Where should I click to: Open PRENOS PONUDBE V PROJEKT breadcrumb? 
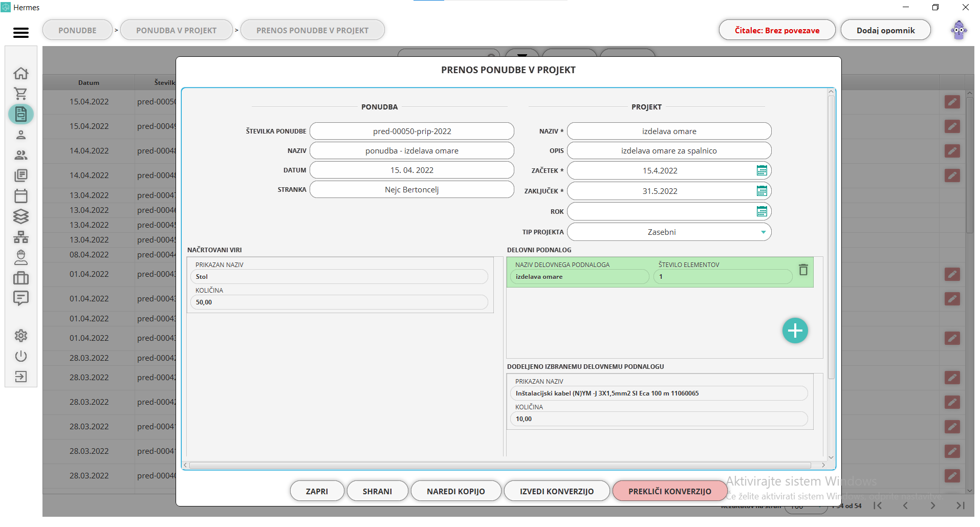(x=313, y=30)
